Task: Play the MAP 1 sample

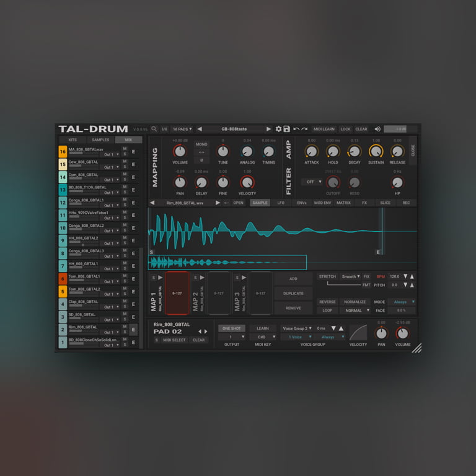Action: pyautogui.click(x=161, y=278)
